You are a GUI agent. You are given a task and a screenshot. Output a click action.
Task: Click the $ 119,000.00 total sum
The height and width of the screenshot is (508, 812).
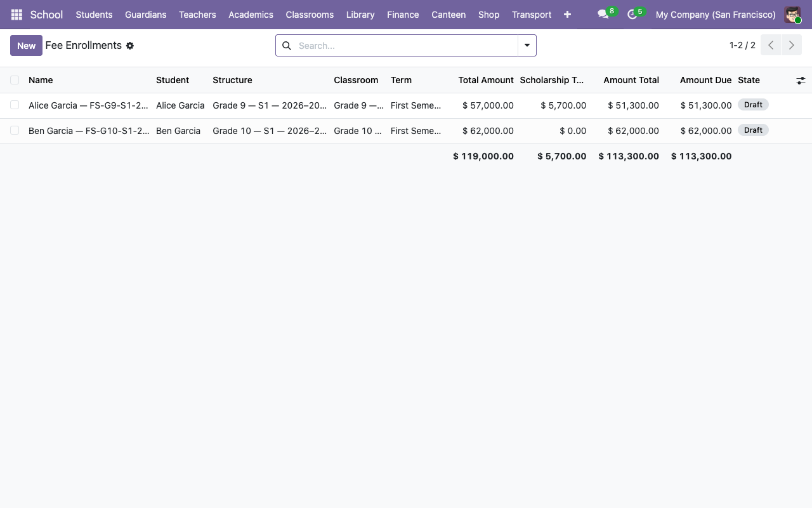tap(483, 156)
